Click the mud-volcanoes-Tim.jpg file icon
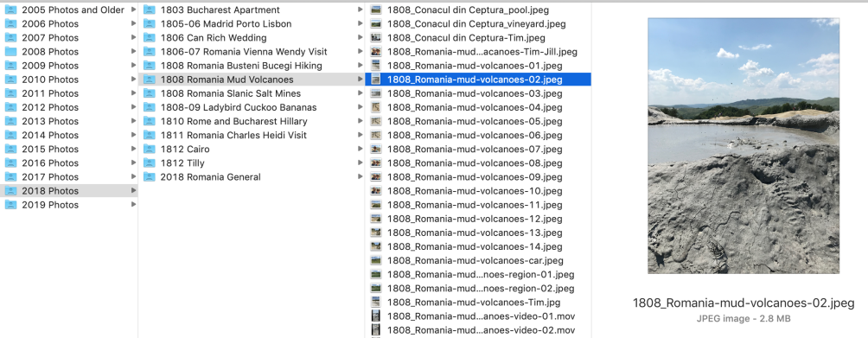The width and height of the screenshot is (868, 338). point(376,302)
